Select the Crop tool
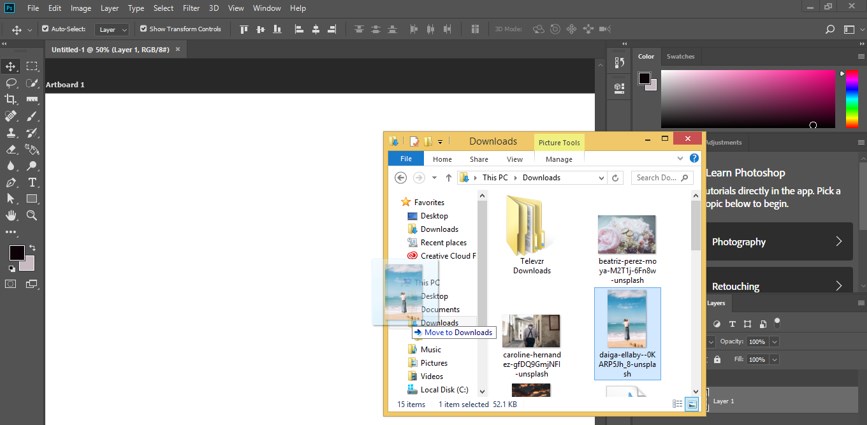The image size is (867, 425). pyautogui.click(x=12, y=99)
